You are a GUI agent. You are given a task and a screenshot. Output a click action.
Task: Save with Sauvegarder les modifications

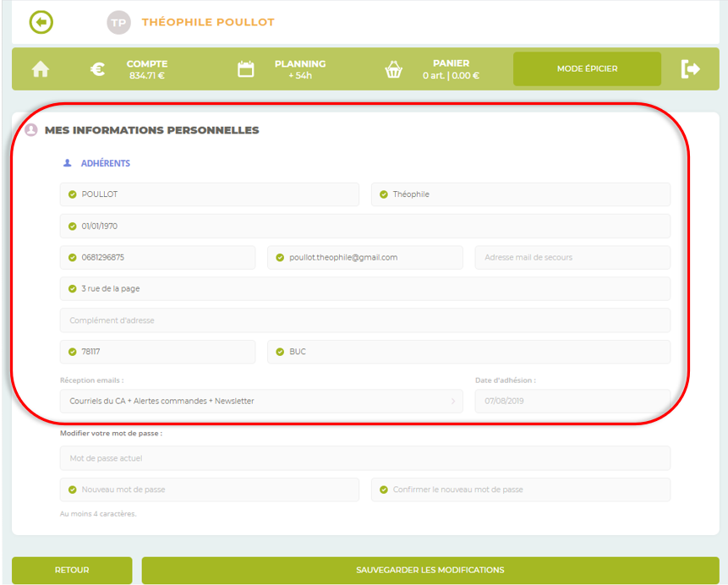click(430, 570)
